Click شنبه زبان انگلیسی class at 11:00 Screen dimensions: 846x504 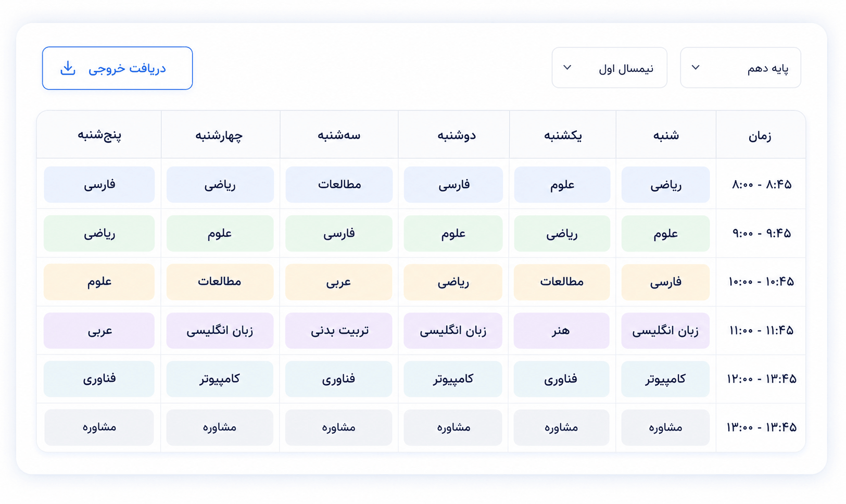[665, 331]
